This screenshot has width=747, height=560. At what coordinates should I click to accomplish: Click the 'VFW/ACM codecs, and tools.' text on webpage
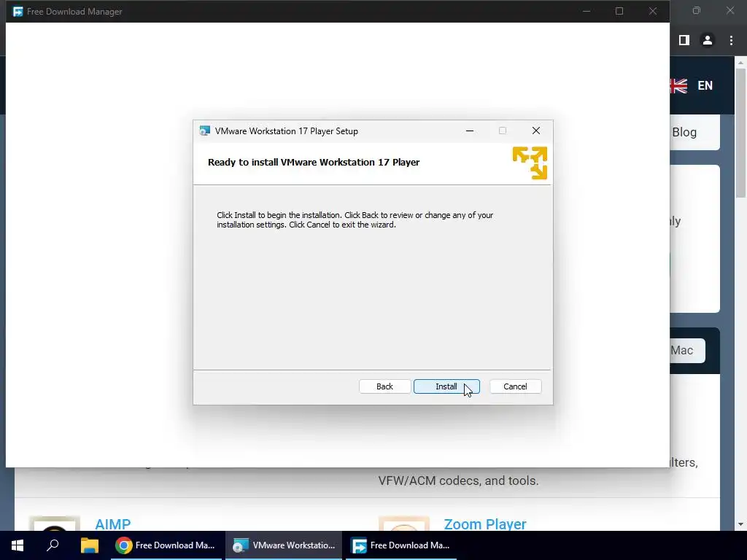tap(458, 481)
